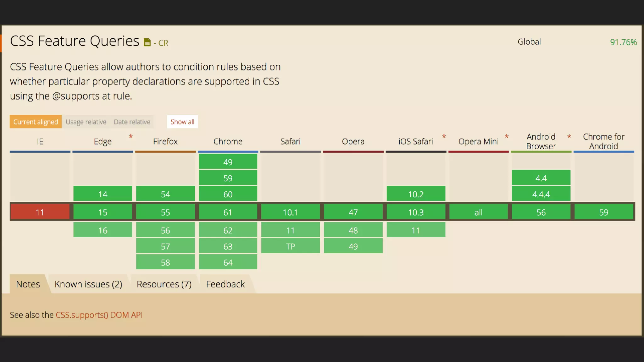644x362 pixels.
Task: Click the Safari TP version cell
Action: pyautogui.click(x=290, y=246)
